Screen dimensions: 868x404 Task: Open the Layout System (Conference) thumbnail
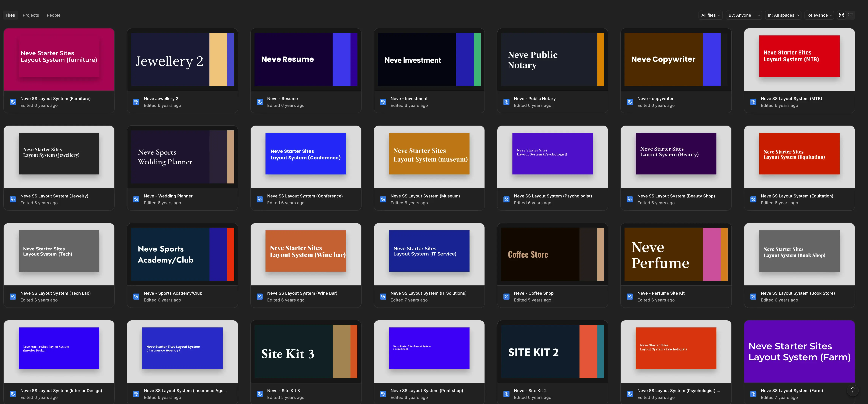[x=306, y=157]
